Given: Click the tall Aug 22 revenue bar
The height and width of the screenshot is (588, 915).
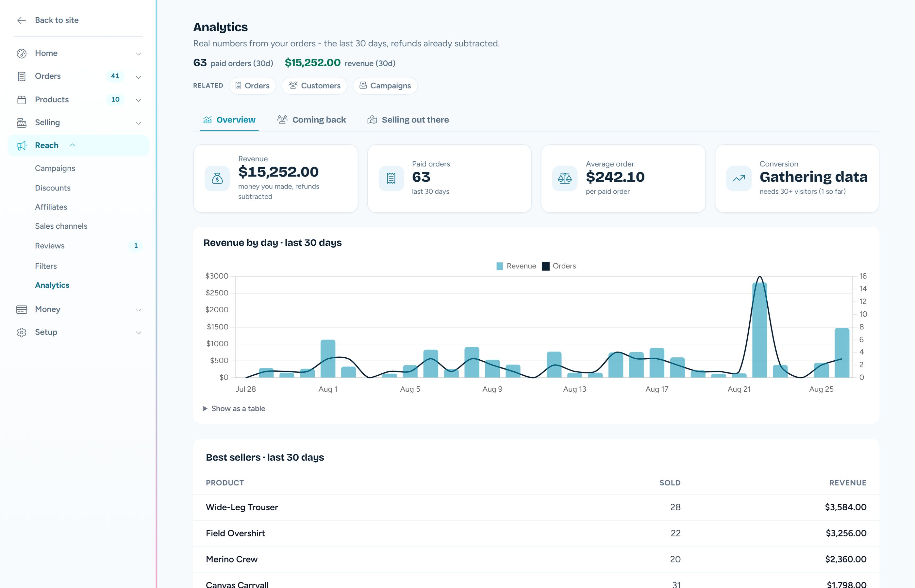Looking at the screenshot, I should (759, 330).
